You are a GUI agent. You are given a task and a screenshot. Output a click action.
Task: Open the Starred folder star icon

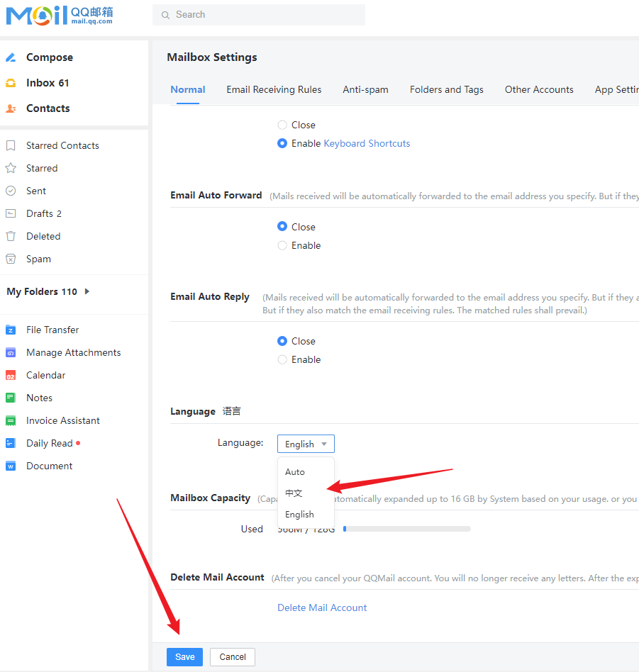coord(11,168)
